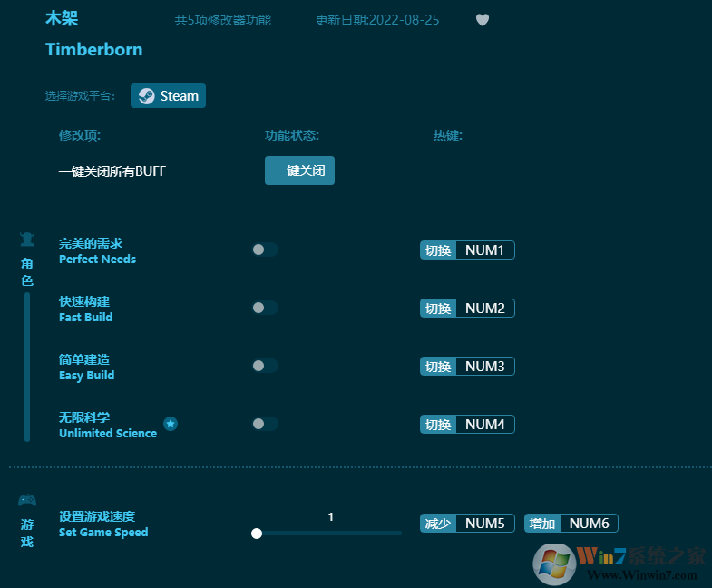Click the 减少 NUM5 hotkey button
Image resolution: width=712 pixels, height=588 pixels.
tap(467, 524)
